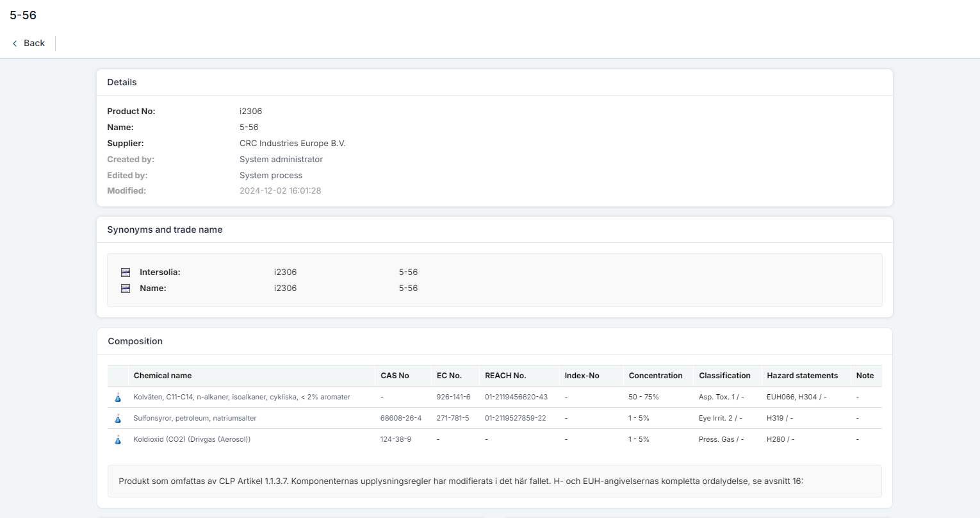Click the Composition section heading
The width and height of the screenshot is (980, 518).
(135, 341)
